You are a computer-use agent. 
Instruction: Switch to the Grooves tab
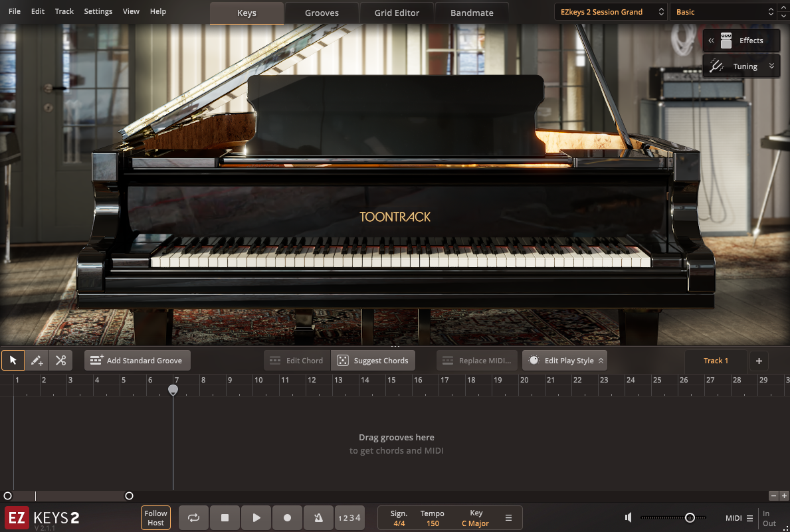tap(322, 13)
